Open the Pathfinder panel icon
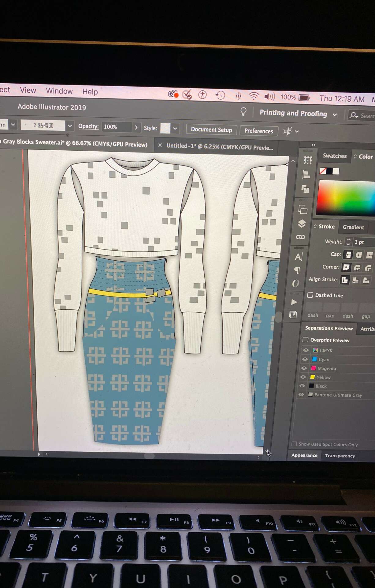The image size is (375, 588). (305, 189)
